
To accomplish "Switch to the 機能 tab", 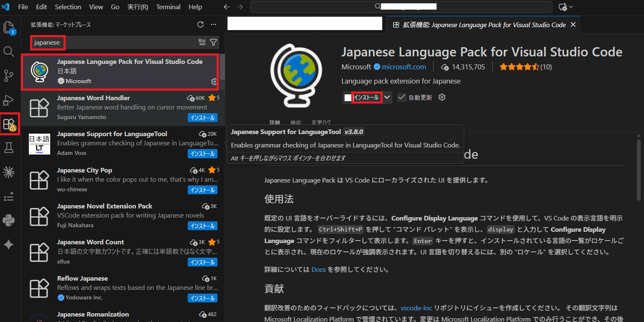I will pyautogui.click(x=296, y=122).
